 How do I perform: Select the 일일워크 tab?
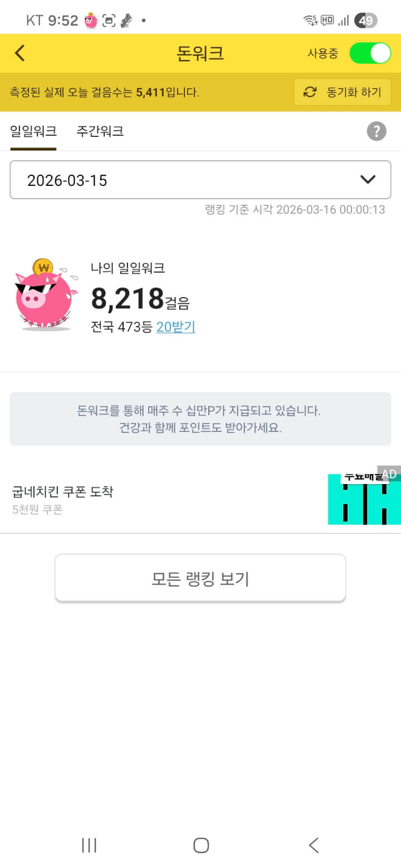click(33, 131)
